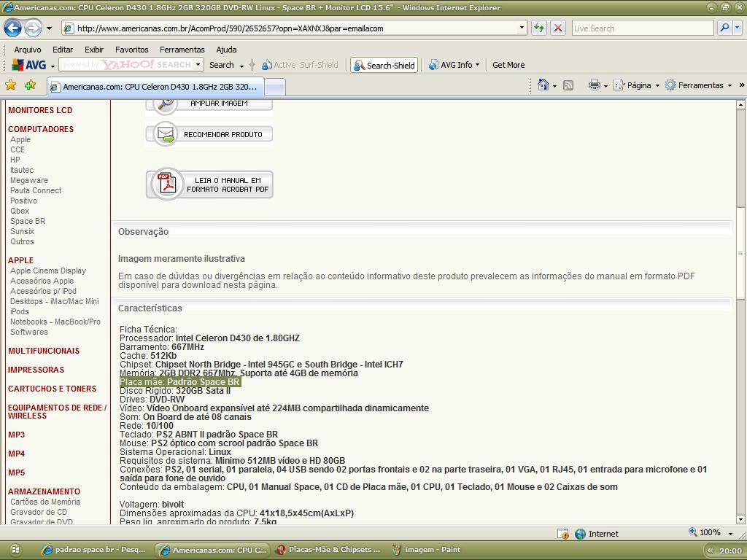The width and height of the screenshot is (747, 560).
Task: Click the Página page icon in command bar
Action: [619, 85]
